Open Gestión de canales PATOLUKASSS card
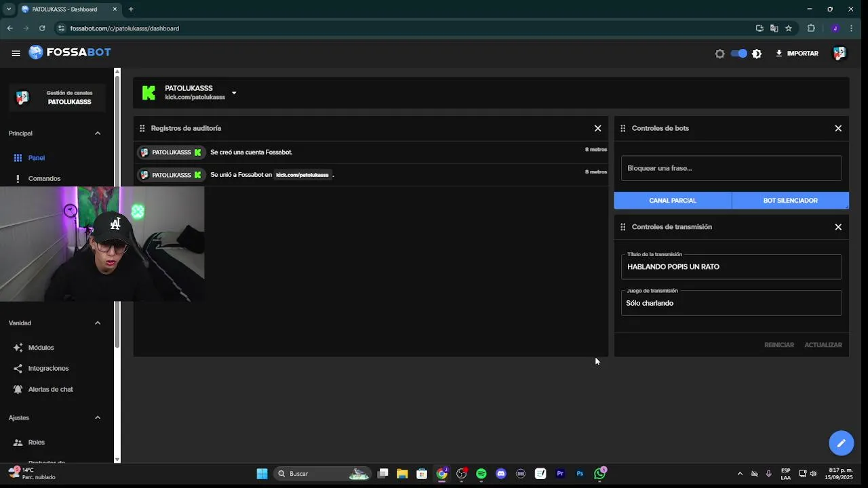 [x=58, y=98]
